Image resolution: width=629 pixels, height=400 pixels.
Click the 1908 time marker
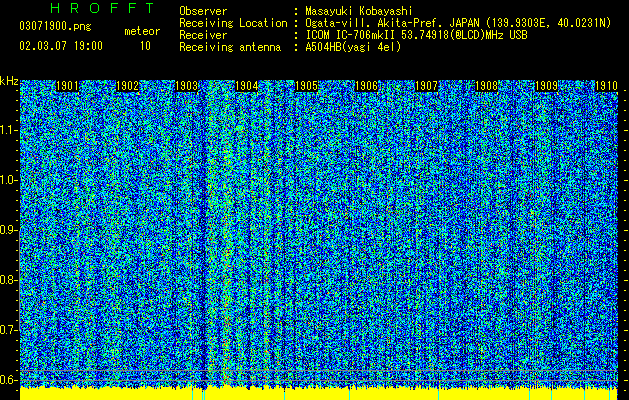487,86
